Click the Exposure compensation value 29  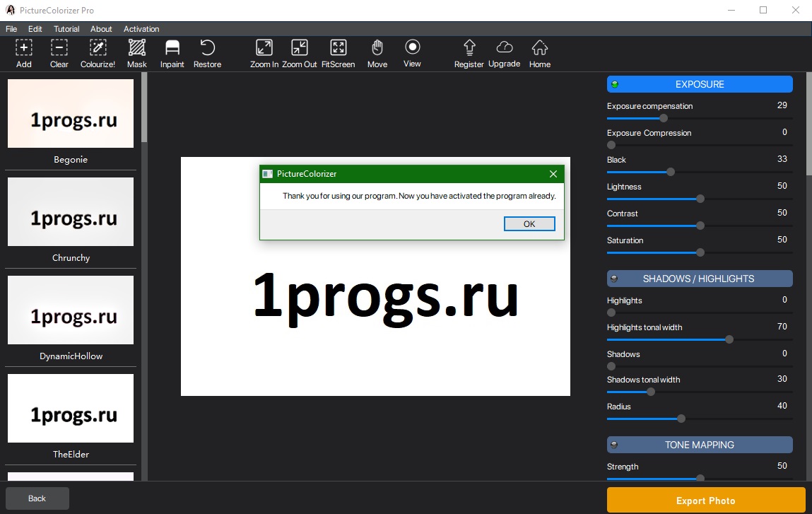(x=782, y=105)
